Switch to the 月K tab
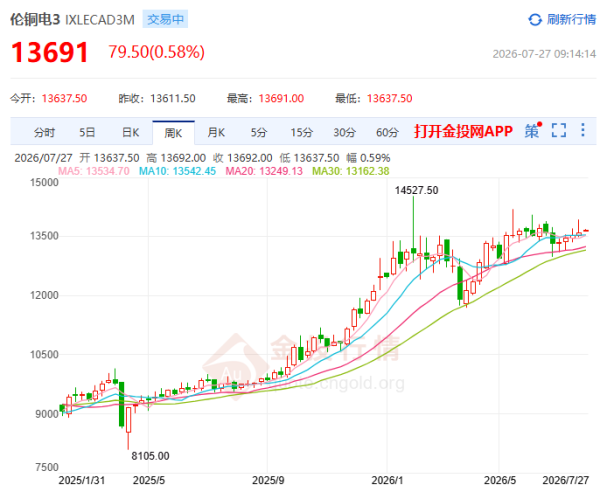The height and width of the screenshot is (485, 600). tap(216, 132)
